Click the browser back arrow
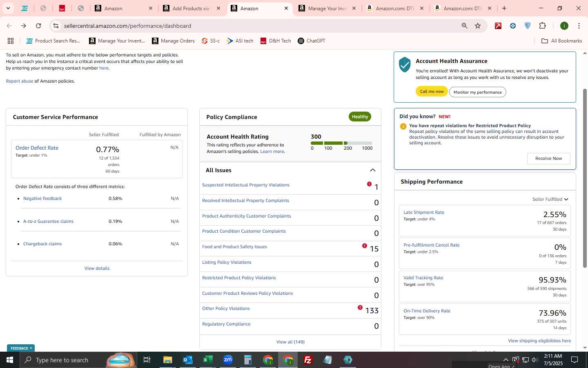588x368 pixels. point(9,26)
